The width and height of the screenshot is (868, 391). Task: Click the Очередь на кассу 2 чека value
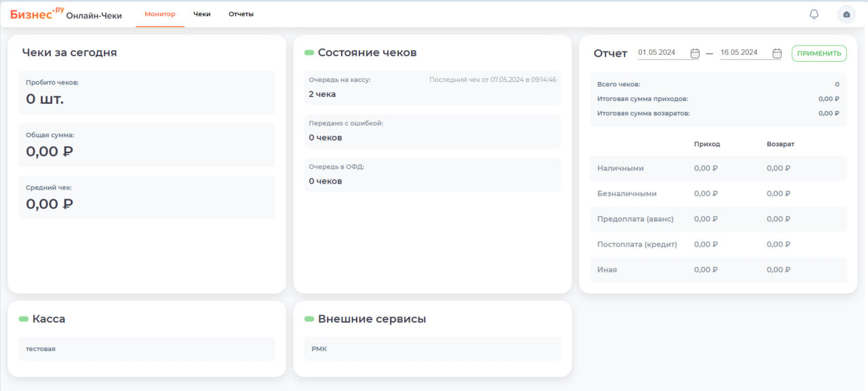tap(322, 94)
